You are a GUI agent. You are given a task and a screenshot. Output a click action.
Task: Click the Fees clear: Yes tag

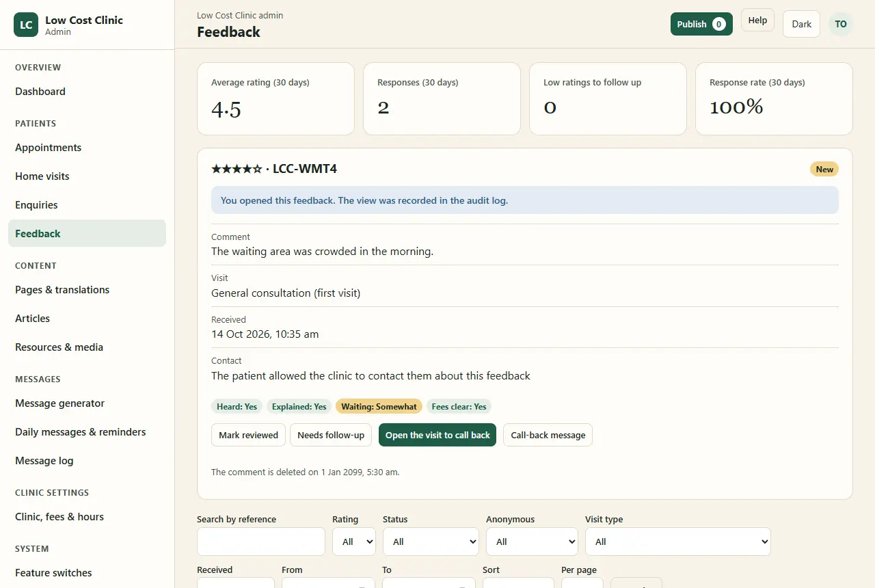coord(459,407)
